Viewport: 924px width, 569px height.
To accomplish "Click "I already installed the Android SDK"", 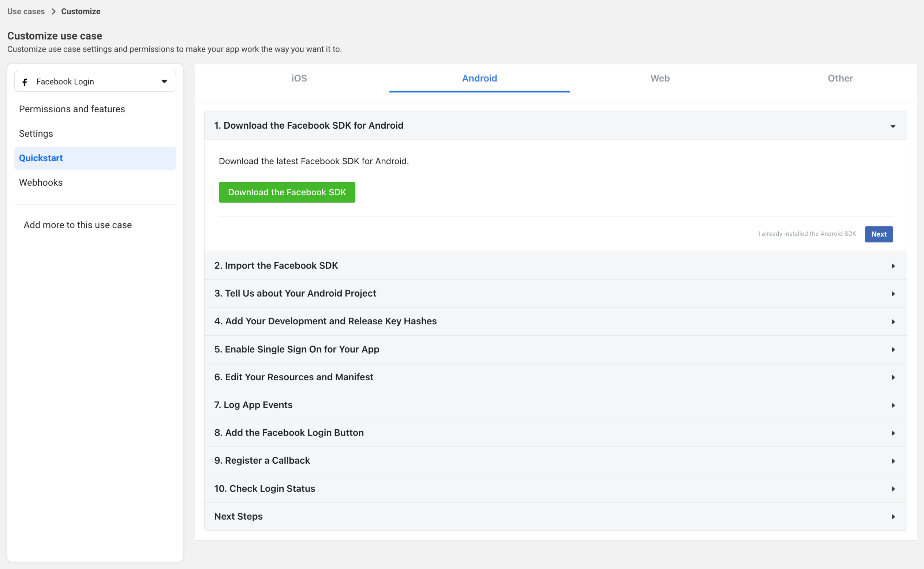I will [x=807, y=234].
